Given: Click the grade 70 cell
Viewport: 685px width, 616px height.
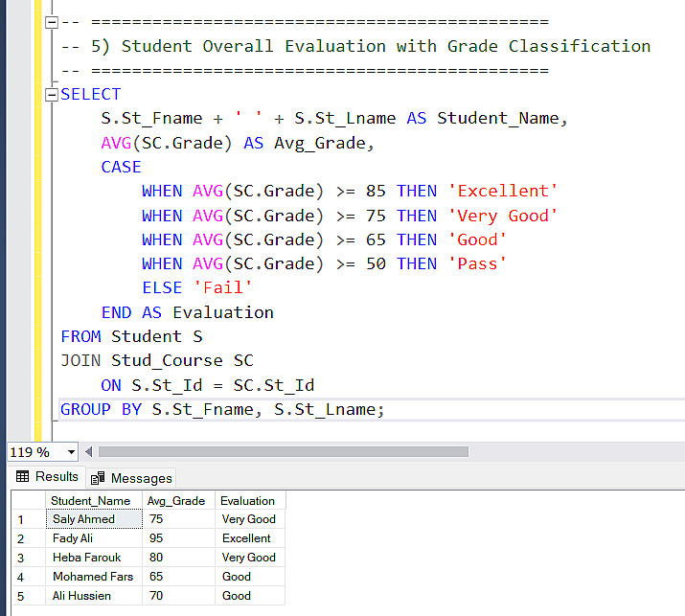Looking at the screenshot, I should coord(179,596).
